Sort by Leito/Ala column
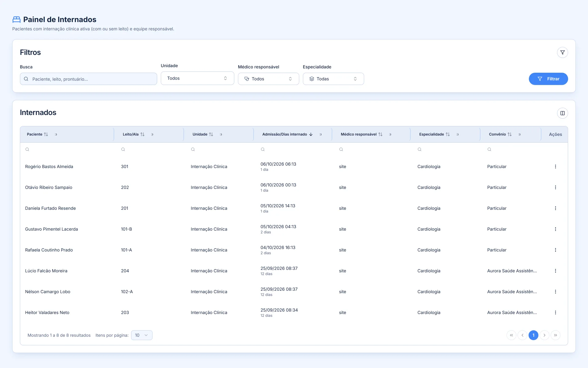Image resolution: width=588 pixels, height=368 pixels. tap(142, 134)
